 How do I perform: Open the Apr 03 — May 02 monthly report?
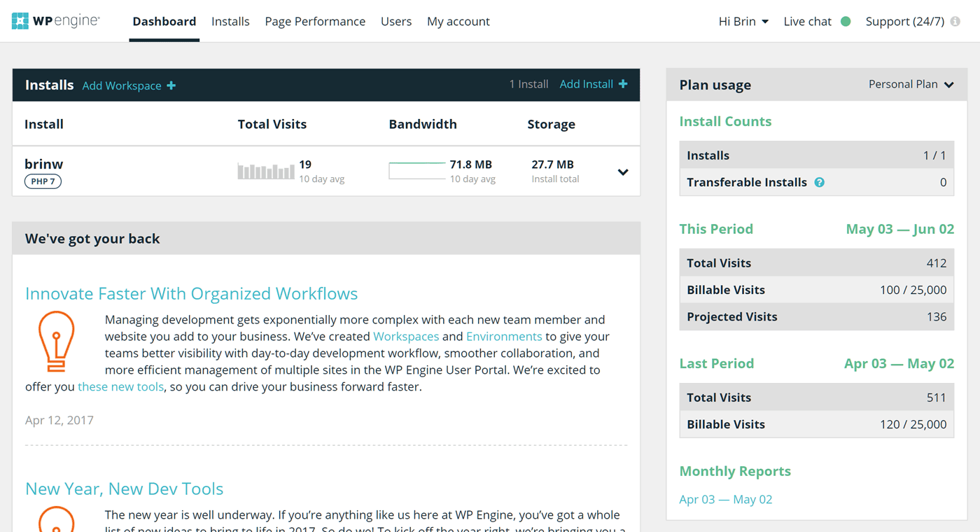click(x=726, y=499)
